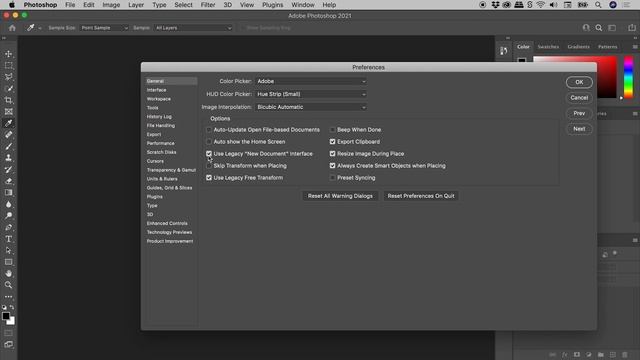Uncheck Export Clipboard

pos(333,142)
